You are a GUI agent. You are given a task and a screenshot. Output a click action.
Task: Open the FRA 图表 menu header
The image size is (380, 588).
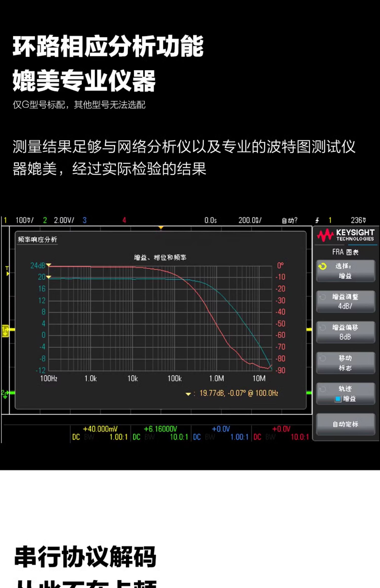point(345,252)
